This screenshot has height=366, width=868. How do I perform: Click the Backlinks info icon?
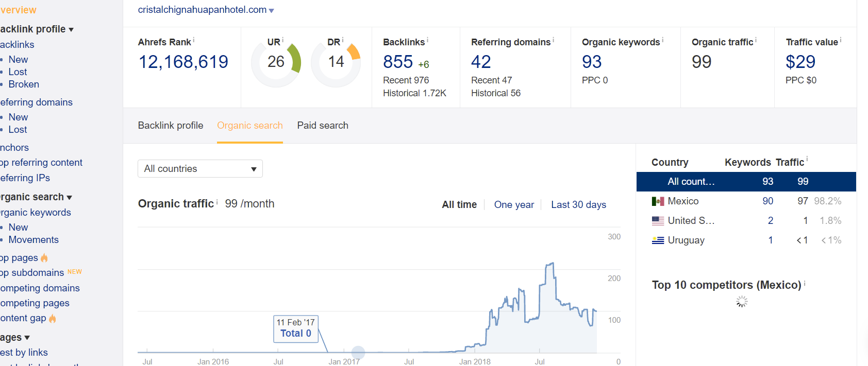428,40
